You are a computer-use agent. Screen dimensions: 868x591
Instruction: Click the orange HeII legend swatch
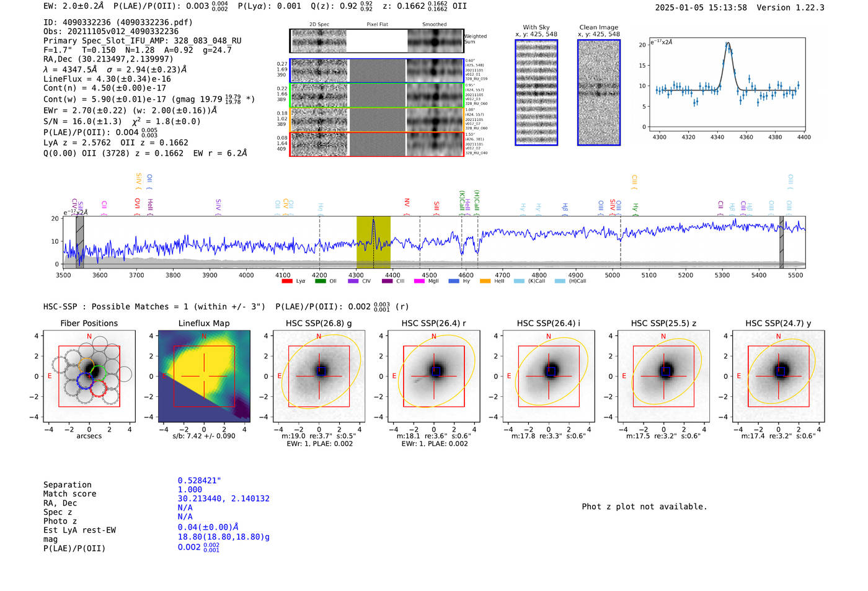tap(485, 281)
